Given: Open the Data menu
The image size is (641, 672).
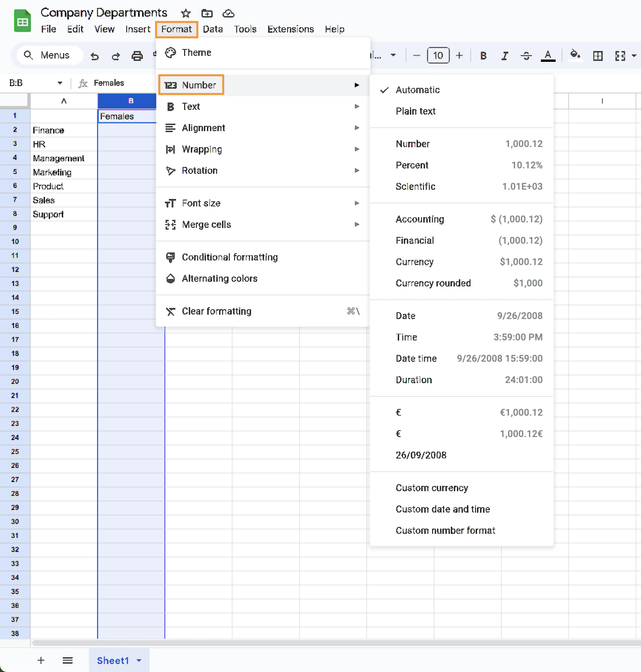Looking at the screenshot, I should 213,29.
